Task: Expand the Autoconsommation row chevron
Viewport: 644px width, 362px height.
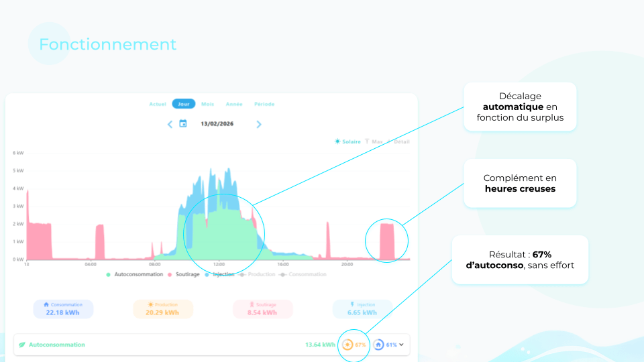Action: [x=401, y=345]
